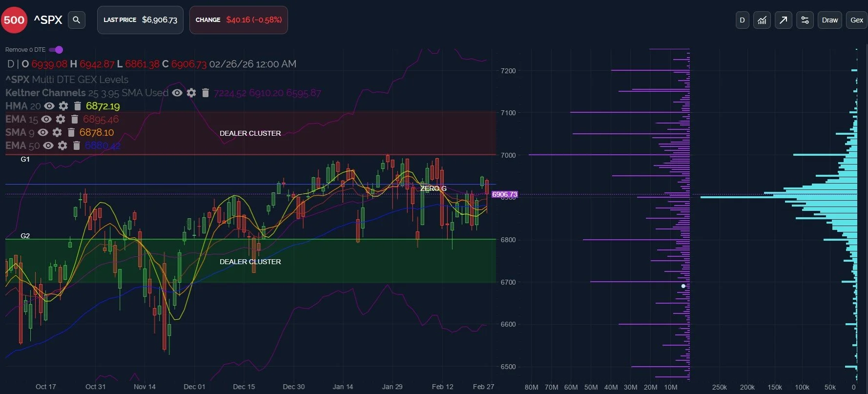Delete the EMA 15 indicator
Screen dimensions: 868x394
point(75,119)
